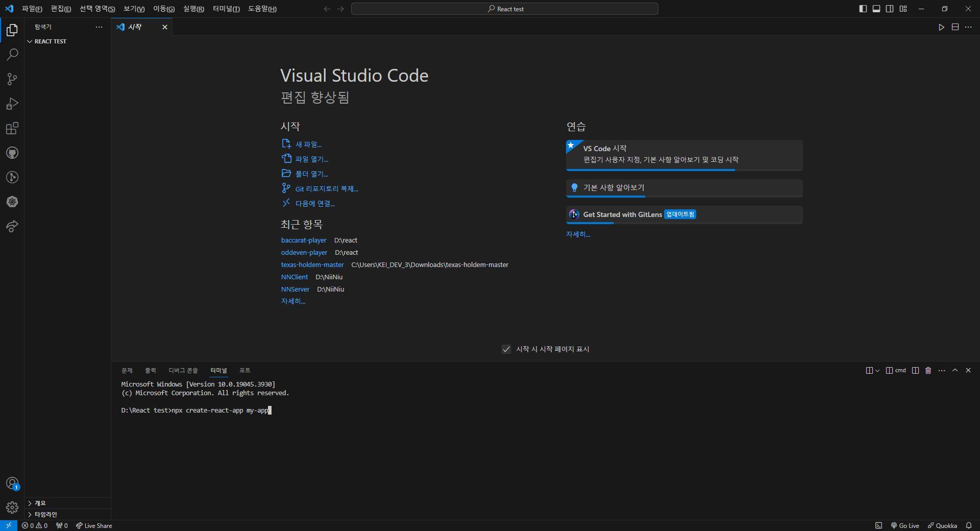Viewport: 980px width, 531px height.
Task: Open recent project texas-holdem-master
Action: (x=312, y=265)
